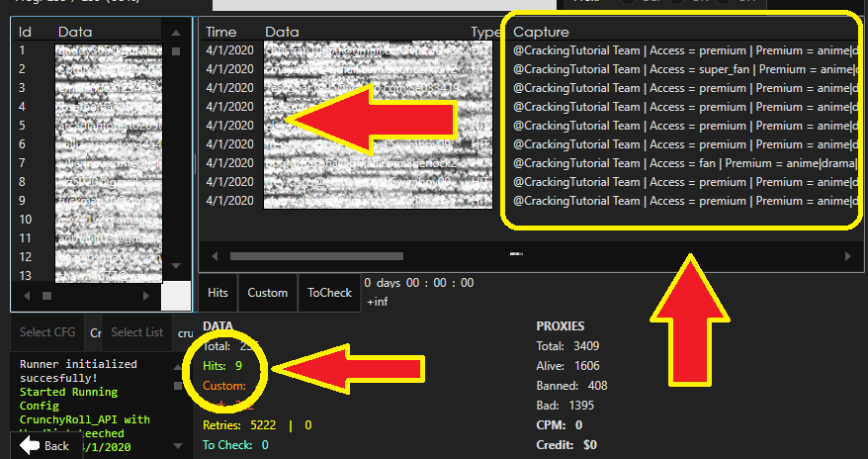Screen dimensions: 868x459
Task: Select row with Id 5 in the data list
Action: 91,126
